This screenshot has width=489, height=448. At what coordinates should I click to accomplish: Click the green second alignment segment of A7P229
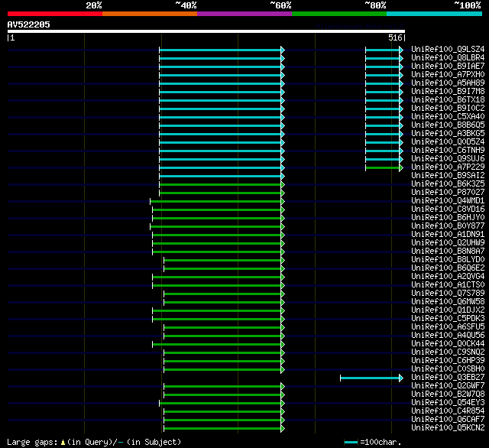(x=382, y=167)
